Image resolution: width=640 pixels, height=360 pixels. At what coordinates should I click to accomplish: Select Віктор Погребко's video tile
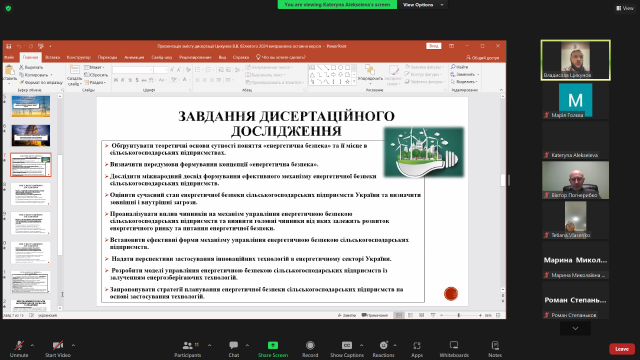point(575,180)
